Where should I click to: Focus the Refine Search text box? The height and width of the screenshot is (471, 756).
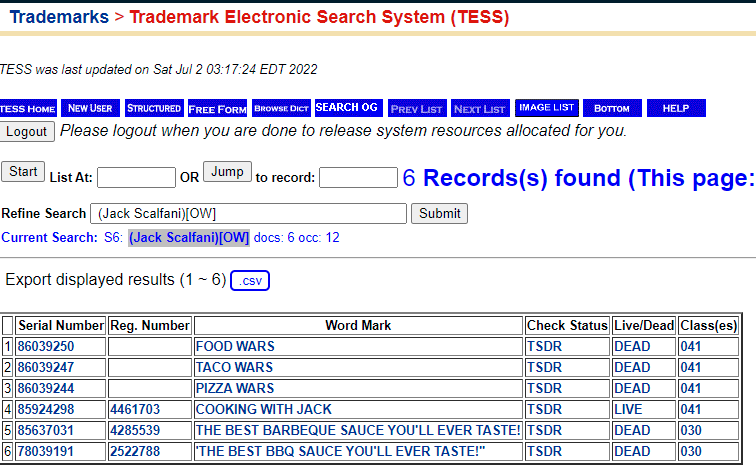(x=248, y=214)
